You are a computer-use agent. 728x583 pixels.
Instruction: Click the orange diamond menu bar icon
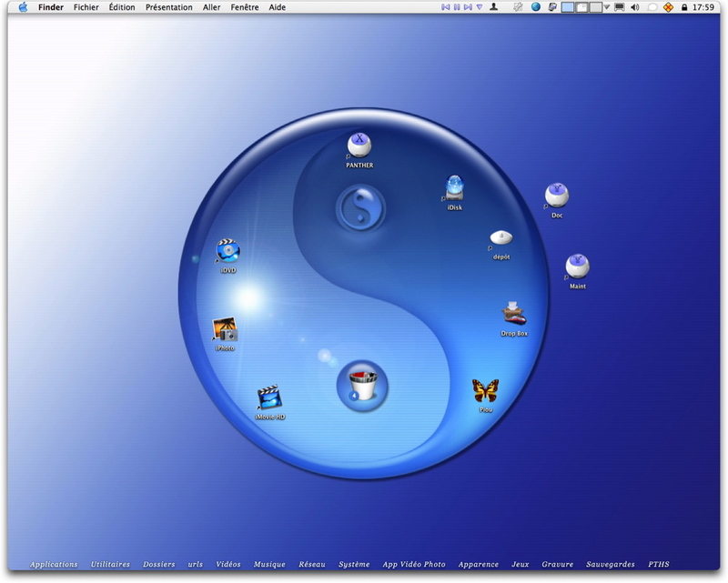coord(668,7)
